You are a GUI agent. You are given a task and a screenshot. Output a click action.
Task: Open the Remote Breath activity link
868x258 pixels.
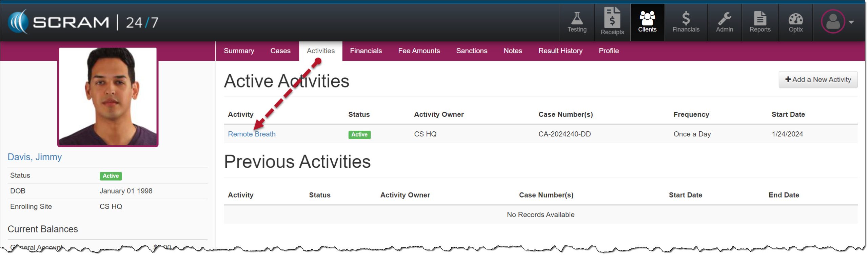[x=252, y=134]
